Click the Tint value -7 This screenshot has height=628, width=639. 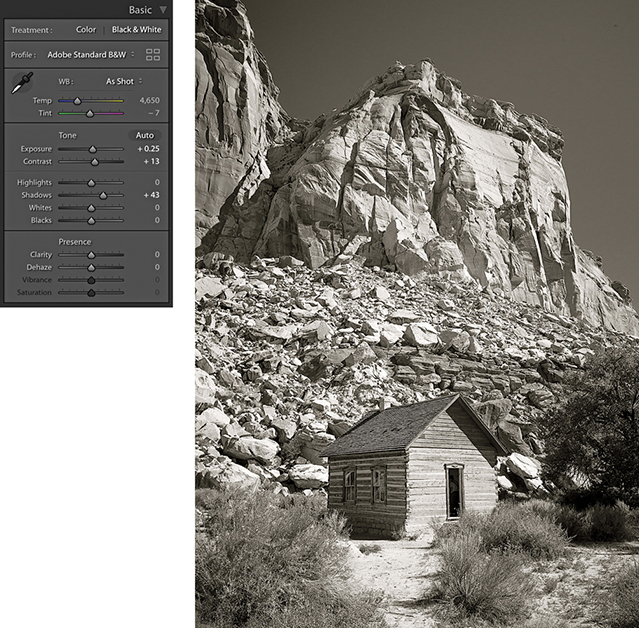pos(154,113)
